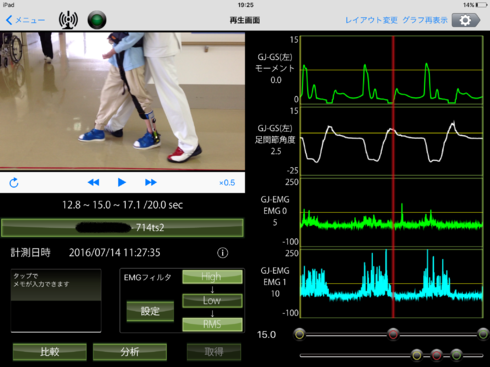The width and height of the screenshot is (490, 367).
Task: Restart the video with the loop icon
Action: click(x=14, y=183)
